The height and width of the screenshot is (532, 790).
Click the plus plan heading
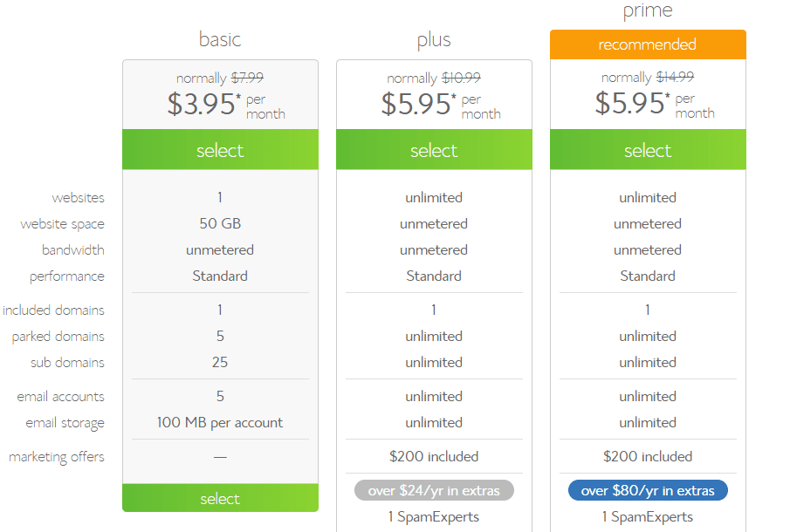coord(434,40)
